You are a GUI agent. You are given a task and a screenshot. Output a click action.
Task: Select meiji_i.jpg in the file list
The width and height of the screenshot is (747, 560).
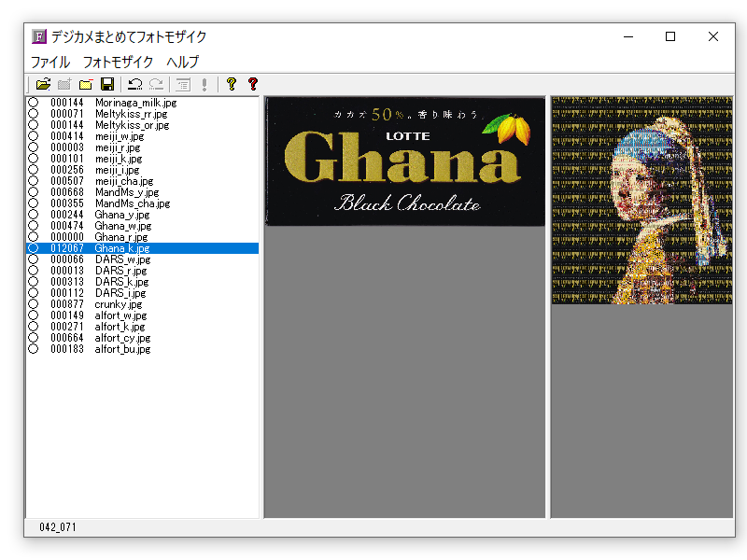117,170
